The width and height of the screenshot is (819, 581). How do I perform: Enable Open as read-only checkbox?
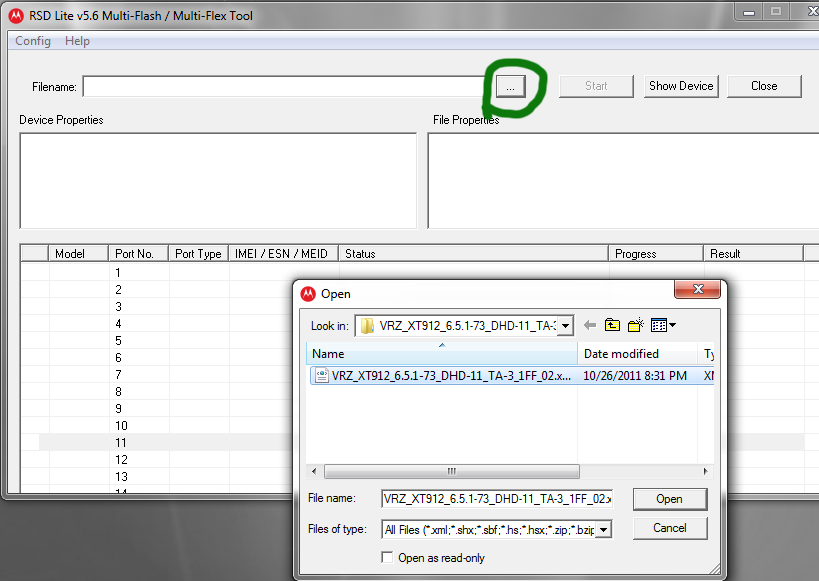coord(387,557)
